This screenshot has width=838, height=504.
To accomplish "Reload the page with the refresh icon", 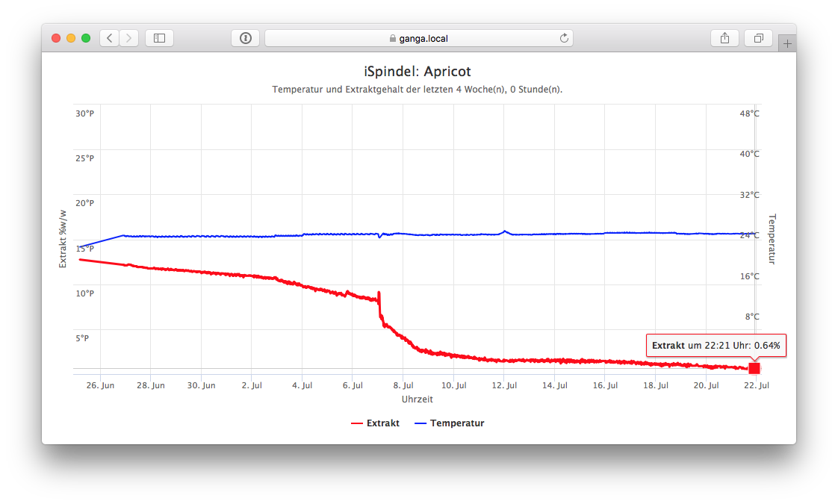I will point(564,38).
